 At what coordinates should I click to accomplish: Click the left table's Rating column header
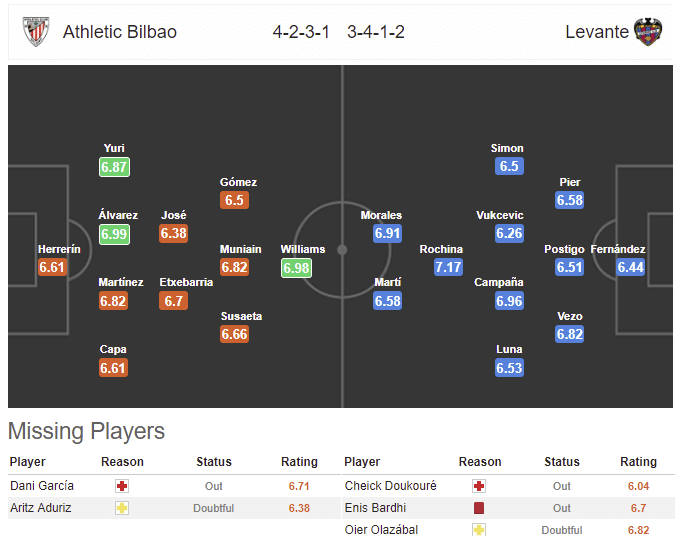(x=299, y=462)
